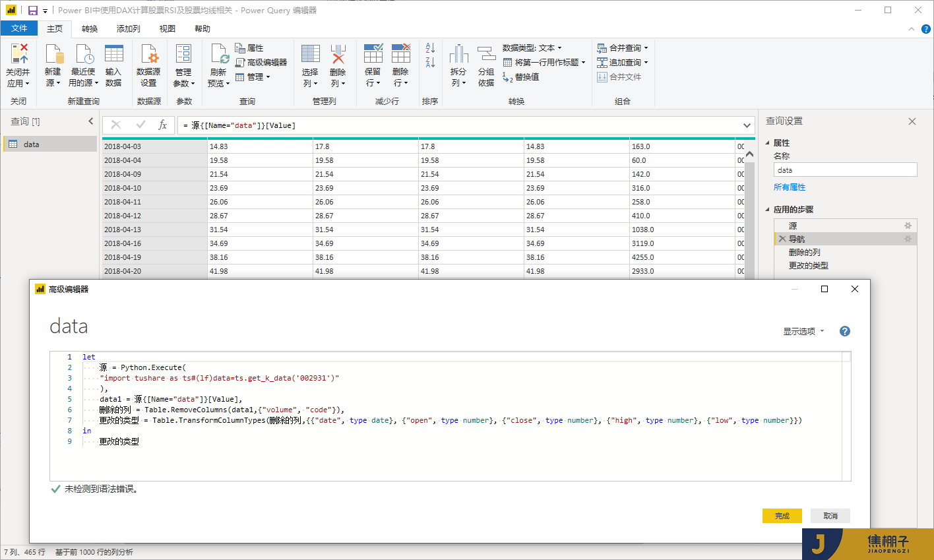The width and height of the screenshot is (934, 560).
Task: Expand the formula bar dropdown arrow
Action: (x=747, y=125)
